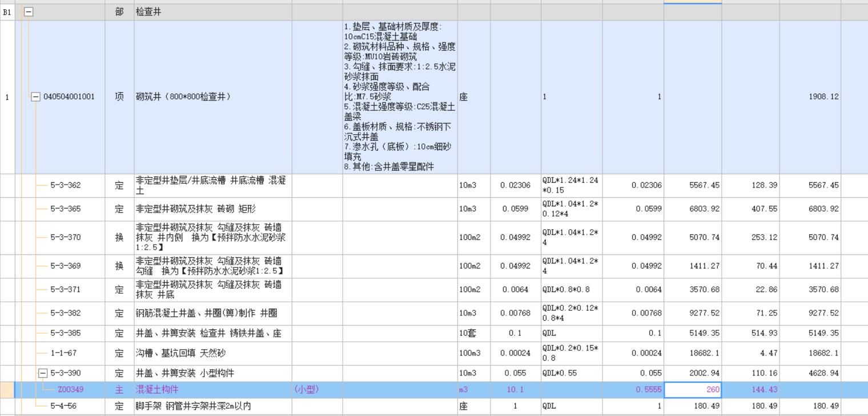Select code cell 5-3-382

pos(66,313)
